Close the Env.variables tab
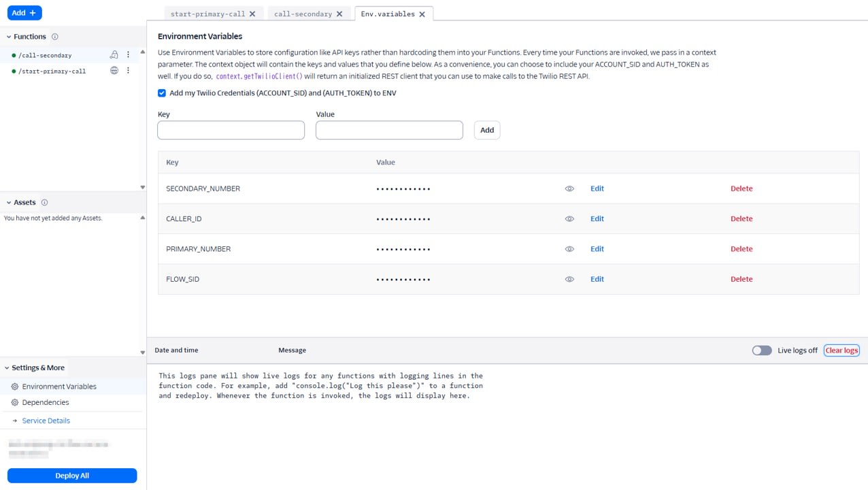Image resolution: width=868 pixels, height=490 pixels. pyautogui.click(x=422, y=14)
